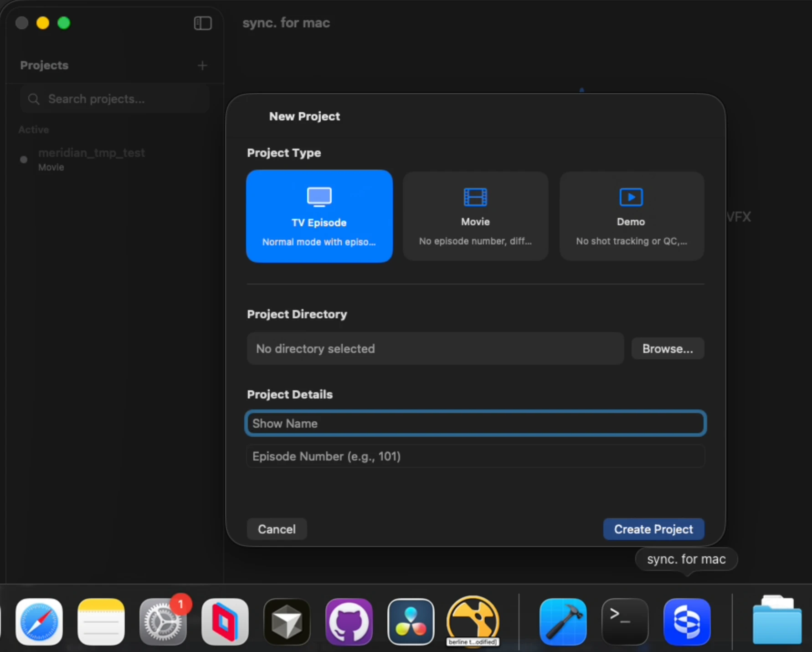Launch DaVinci Resolve from the Dock
The height and width of the screenshot is (652, 812).
(411, 621)
